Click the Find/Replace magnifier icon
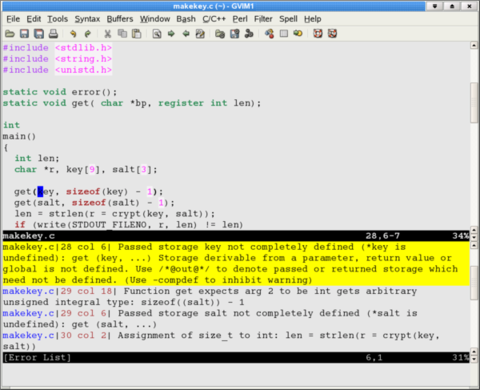The image size is (480, 390). tap(157, 34)
